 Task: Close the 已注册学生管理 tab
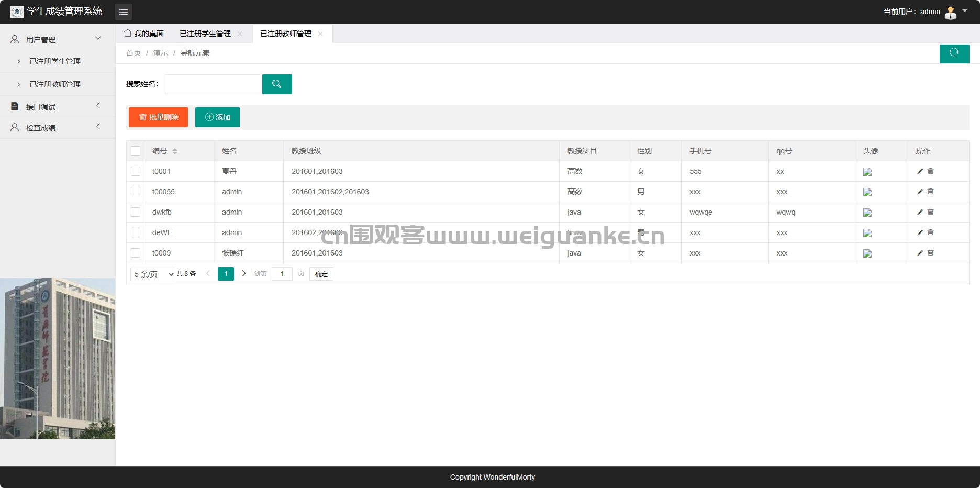pyautogui.click(x=240, y=34)
